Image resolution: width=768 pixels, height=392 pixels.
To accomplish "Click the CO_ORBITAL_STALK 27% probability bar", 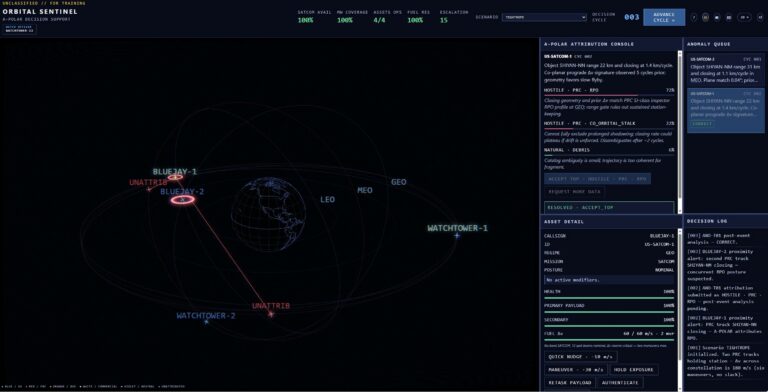I will click(609, 128).
